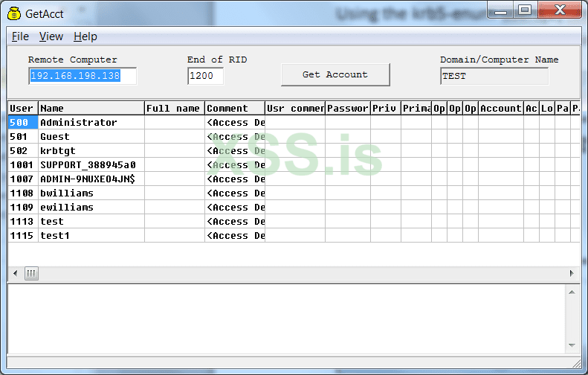Click user ID 1109 cell

[23, 207]
